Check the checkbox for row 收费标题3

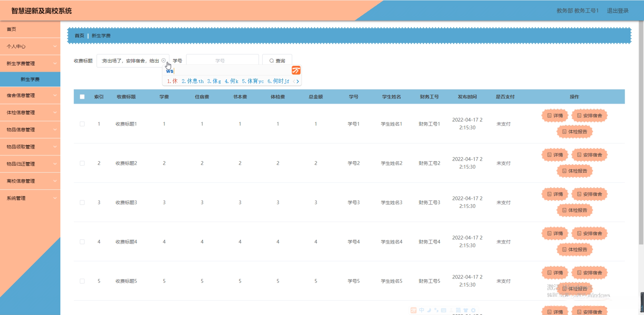[x=82, y=202]
